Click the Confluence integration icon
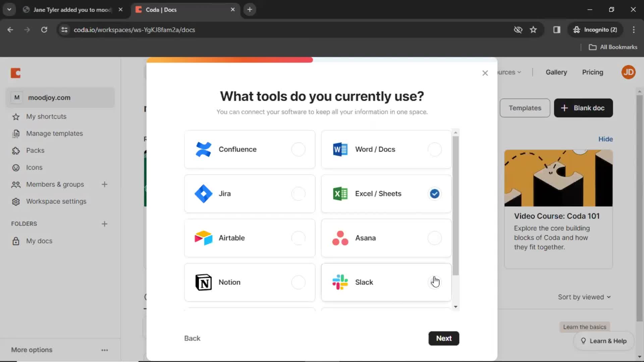644x362 pixels. click(203, 149)
